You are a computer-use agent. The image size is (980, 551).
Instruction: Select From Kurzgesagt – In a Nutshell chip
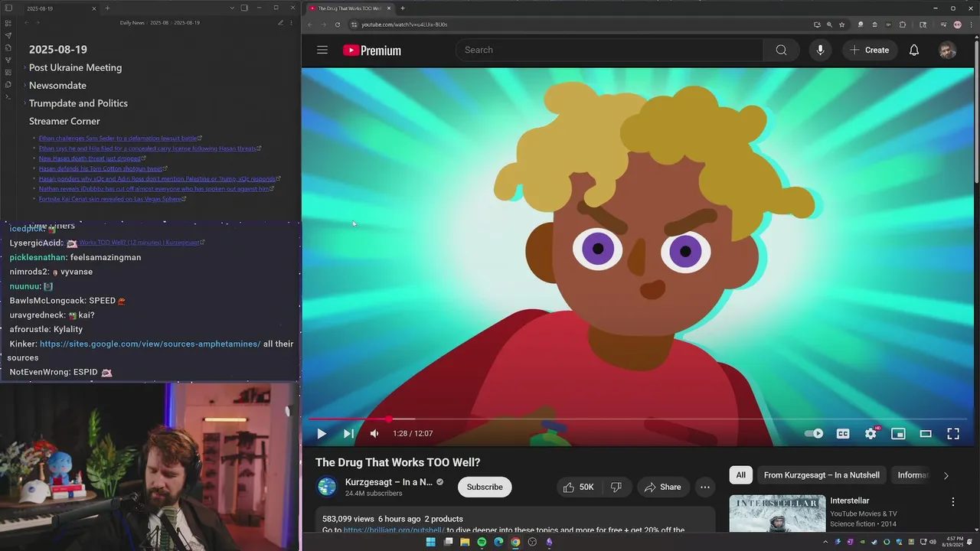[x=823, y=475]
